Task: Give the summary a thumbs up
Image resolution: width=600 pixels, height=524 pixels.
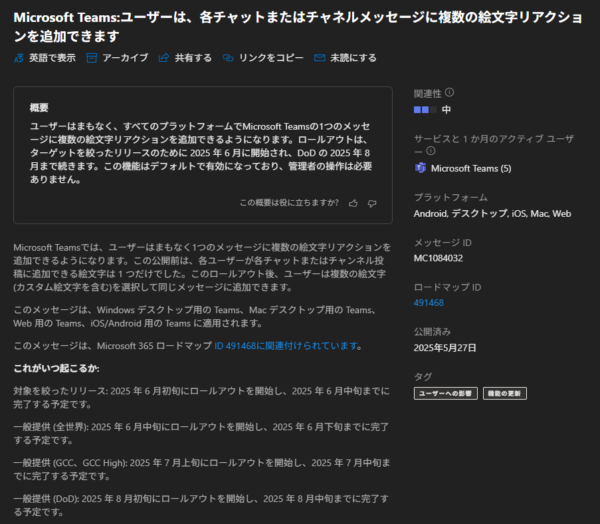Action: 353,203
